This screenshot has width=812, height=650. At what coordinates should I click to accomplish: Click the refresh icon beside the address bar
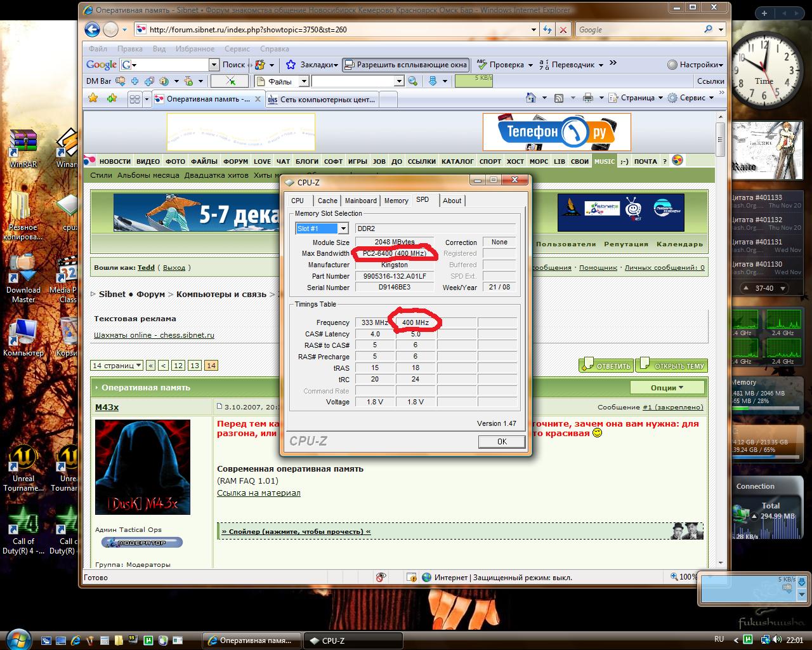coord(547,29)
